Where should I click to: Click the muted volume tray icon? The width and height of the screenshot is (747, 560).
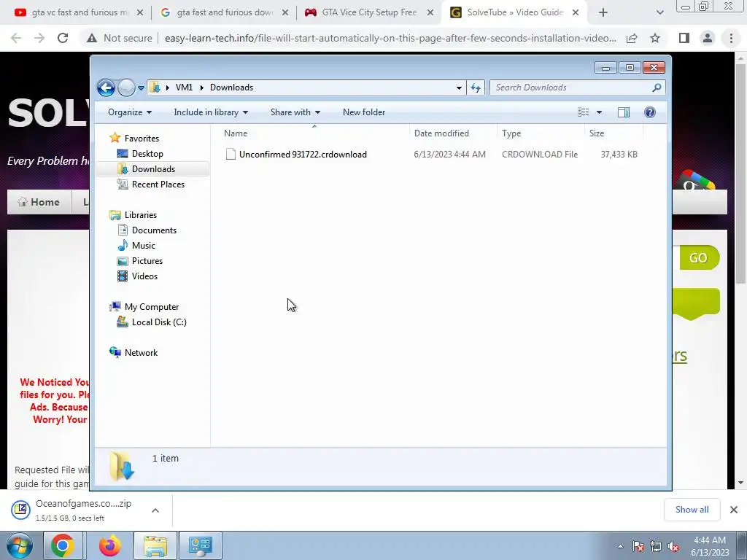673,547
